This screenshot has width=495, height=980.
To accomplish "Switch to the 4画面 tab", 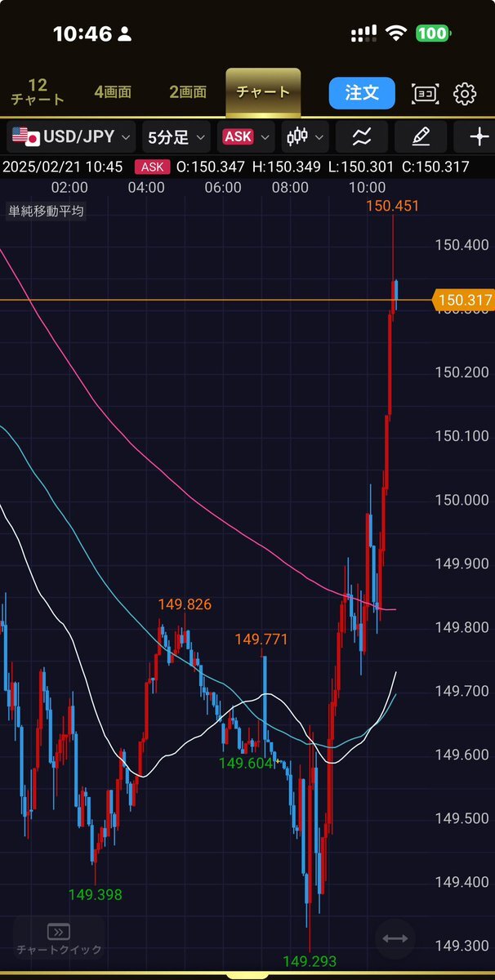I will coord(113,92).
